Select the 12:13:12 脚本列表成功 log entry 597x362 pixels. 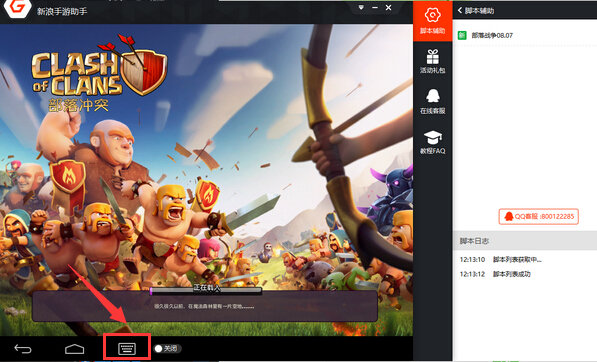coord(495,274)
